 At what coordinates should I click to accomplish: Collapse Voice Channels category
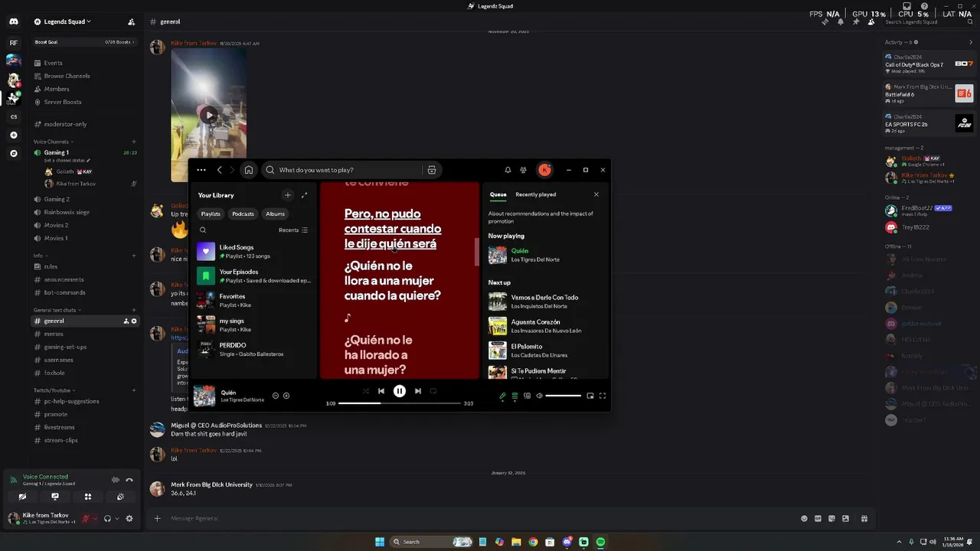pyautogui.click(x=53, y=142)
